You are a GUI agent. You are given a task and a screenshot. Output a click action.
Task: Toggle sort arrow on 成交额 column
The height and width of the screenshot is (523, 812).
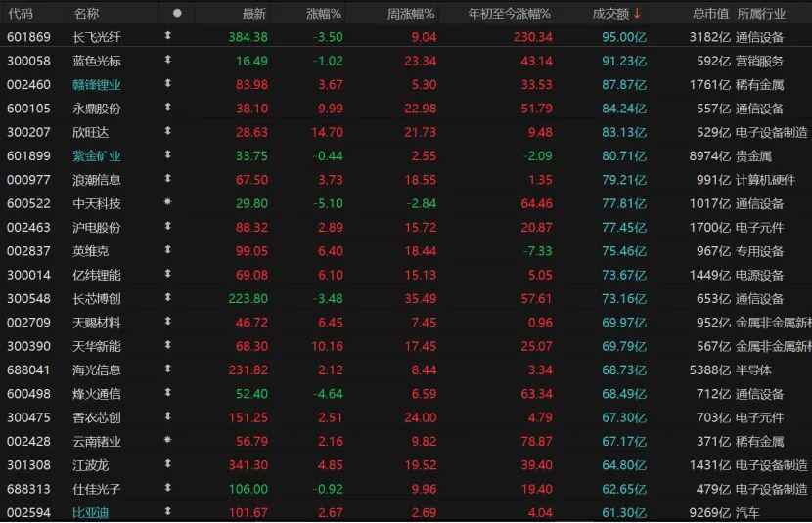638,14
